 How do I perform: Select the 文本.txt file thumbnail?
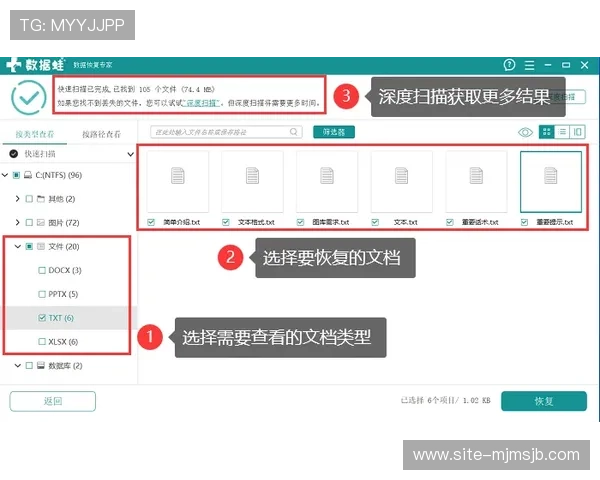click(x=401, y=182)
